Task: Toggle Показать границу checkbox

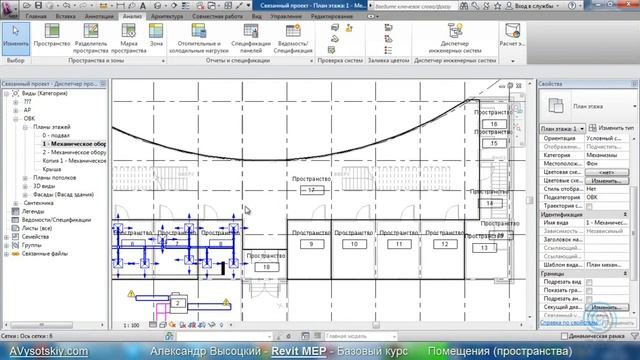Action: pyautogui.click(x=589, y=291)
